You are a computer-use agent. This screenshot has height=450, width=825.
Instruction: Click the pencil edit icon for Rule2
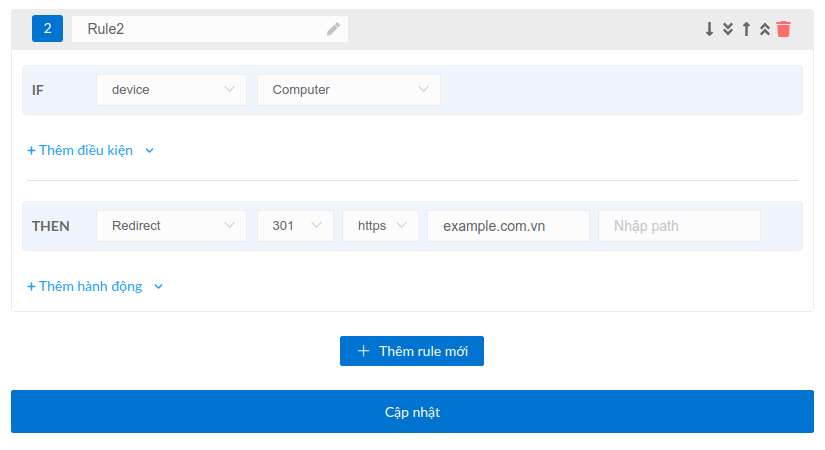333,29
